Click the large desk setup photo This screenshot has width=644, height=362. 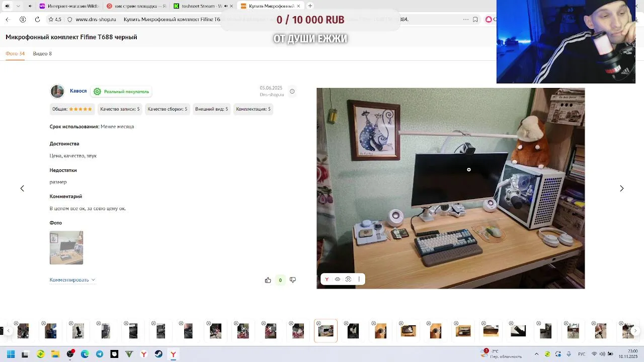point(451,189)
